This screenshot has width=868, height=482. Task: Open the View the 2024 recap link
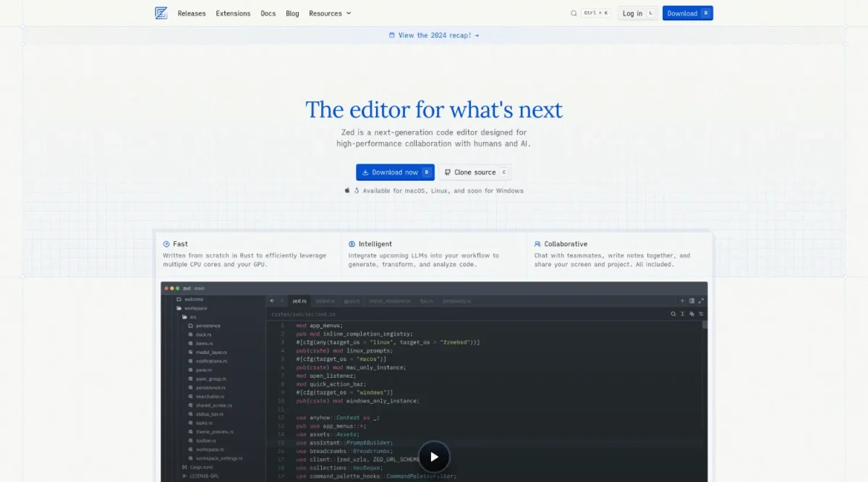[x=434, y=35]
